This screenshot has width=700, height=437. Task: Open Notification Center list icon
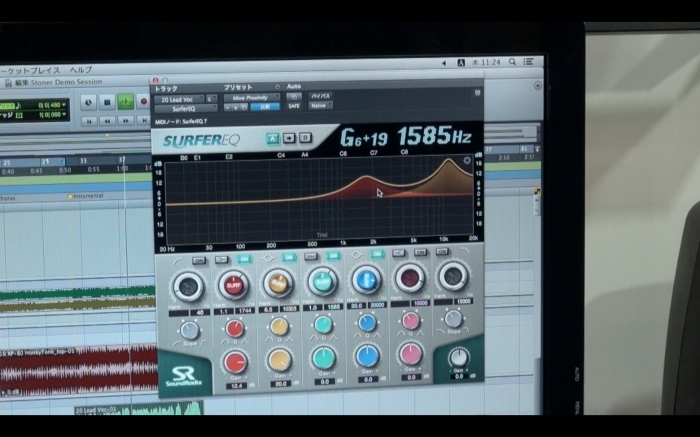coord(529,62)
